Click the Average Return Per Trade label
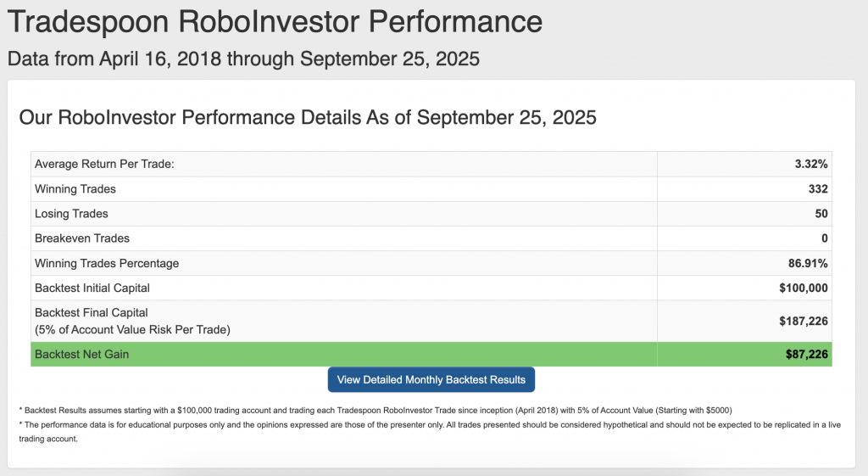Screen dimensions: 868x476 (x=104, y=164)
